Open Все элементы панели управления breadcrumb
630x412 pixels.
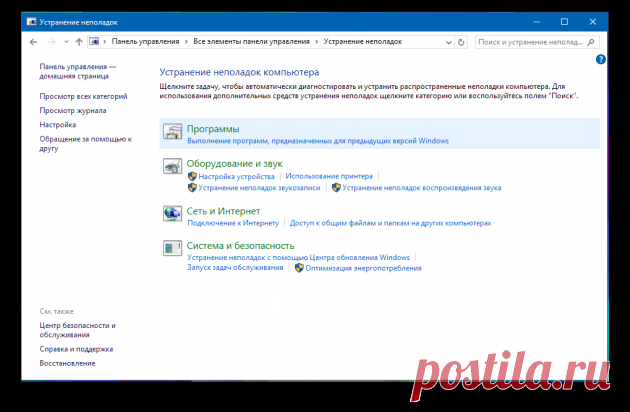[252, 41]
